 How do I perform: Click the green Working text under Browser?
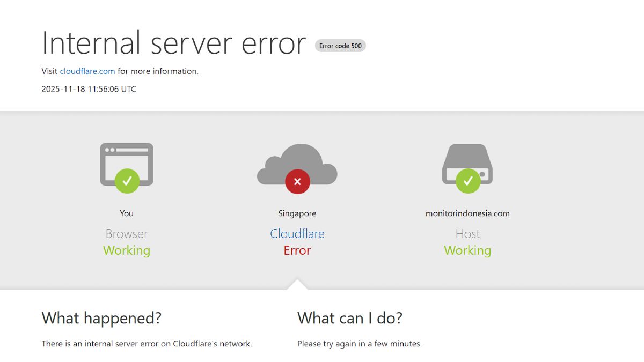[x=127, y=250]
